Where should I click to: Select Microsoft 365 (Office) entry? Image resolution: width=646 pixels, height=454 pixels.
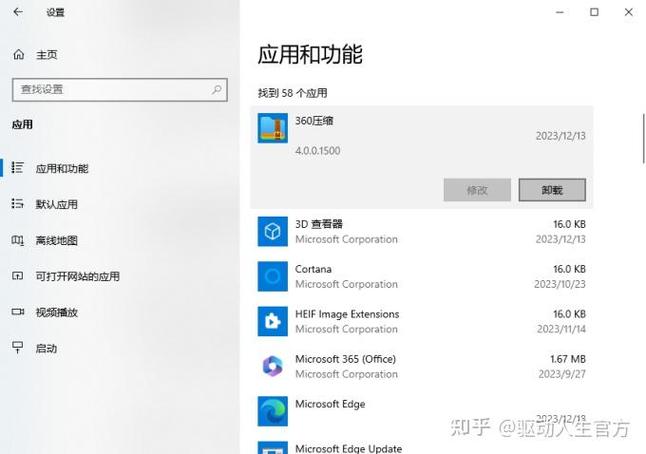click(x=421, y=366)
